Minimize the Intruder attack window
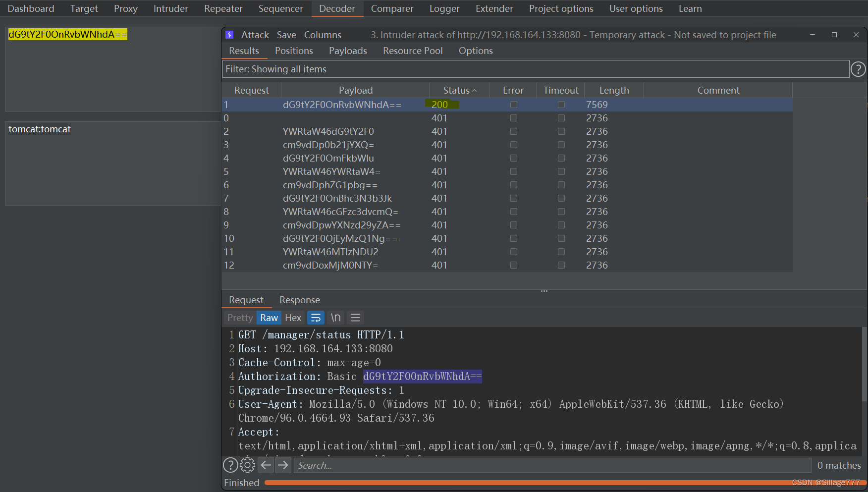The width and height of the screenshot is (868, 492). point(813,35)
